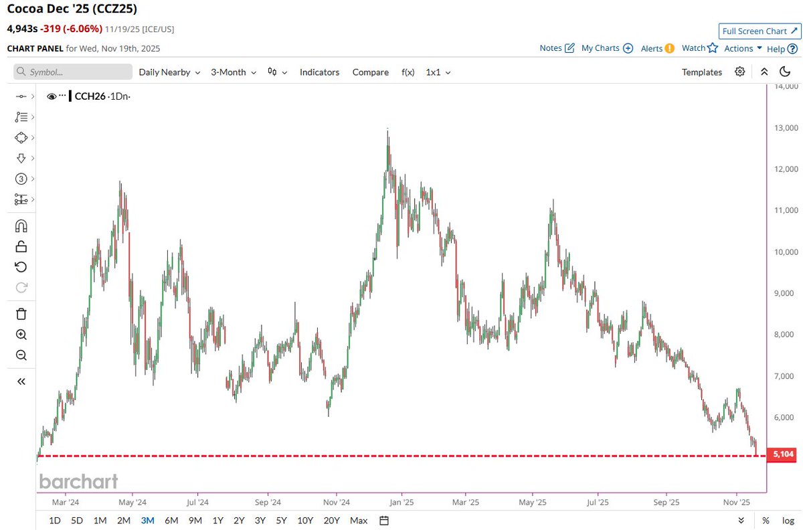Delete drawings with trash icon
Viewport: 803px width, 532px height.
pyautogui.click(x=21, y=314)
